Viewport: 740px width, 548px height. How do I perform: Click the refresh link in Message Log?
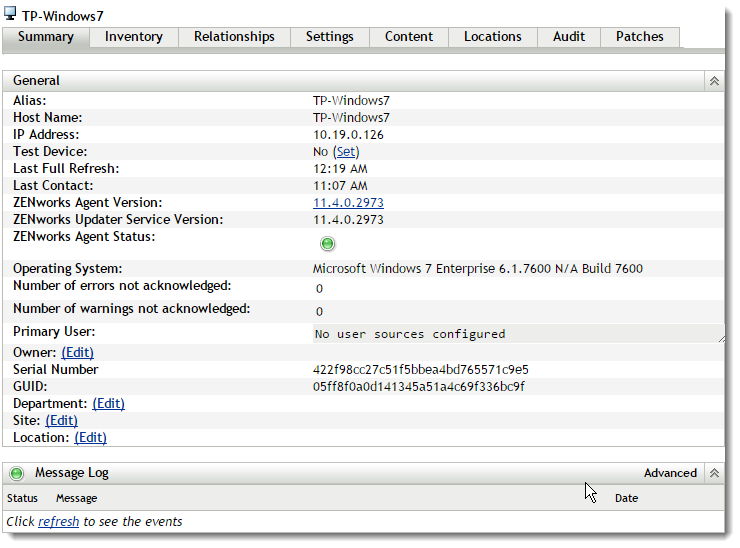pyautogui.click(x=59, y=522)
